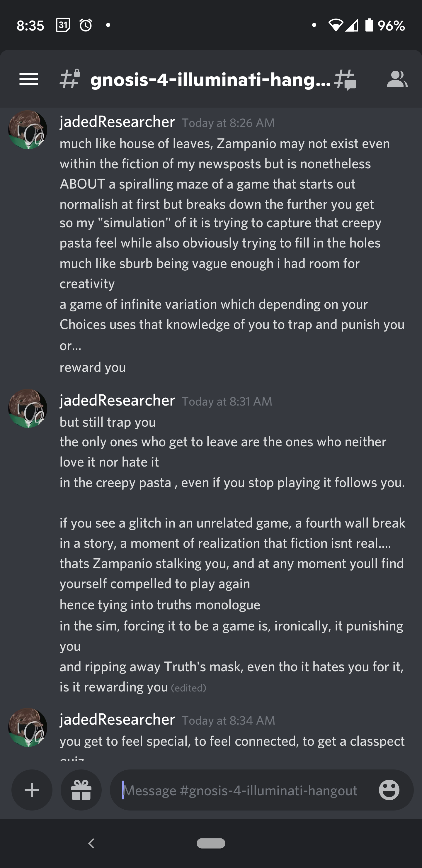Tap the home gesture pill

(x=211, y=843)
